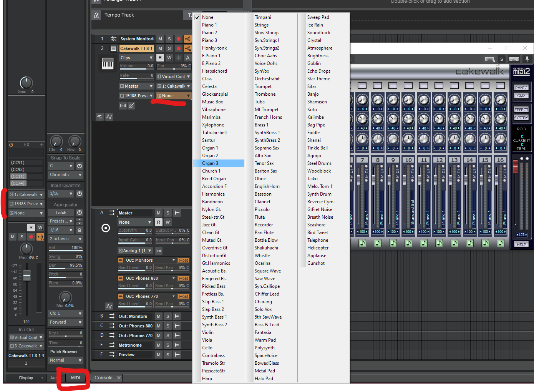Image resolution: width=534 pixels, height=392 pixels.
Task: Toggle phase invert icon on TTS-1 track
Action: [x=131, y=105]
